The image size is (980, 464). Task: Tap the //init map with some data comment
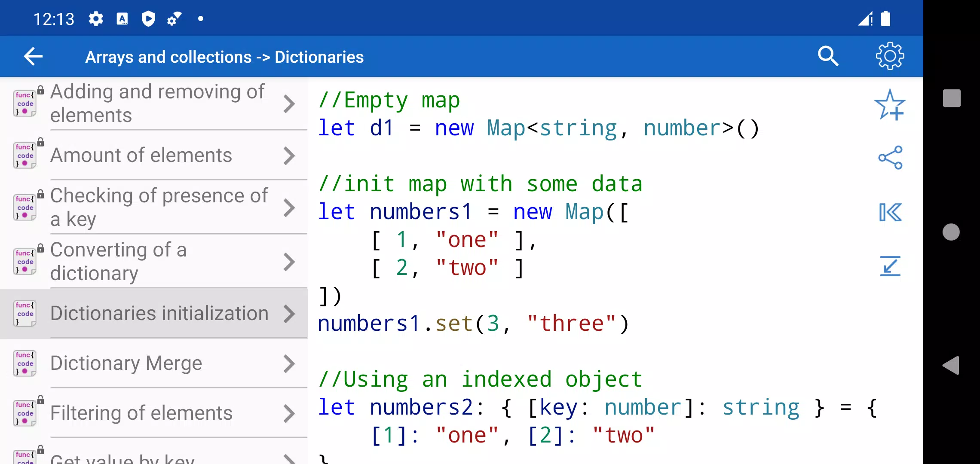tap(480, 184)
